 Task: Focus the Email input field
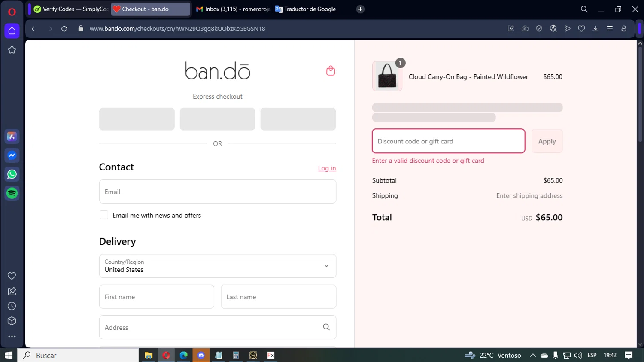(218, 192)
